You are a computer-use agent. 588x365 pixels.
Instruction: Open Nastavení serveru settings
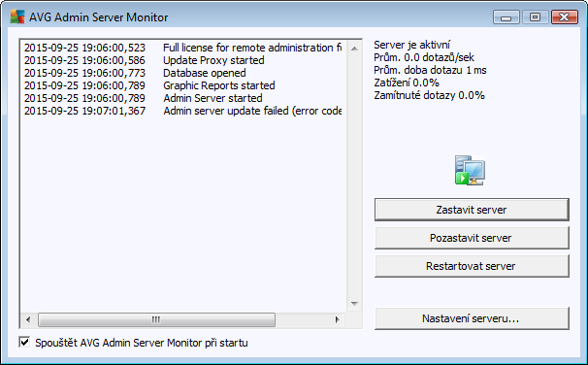472,318
